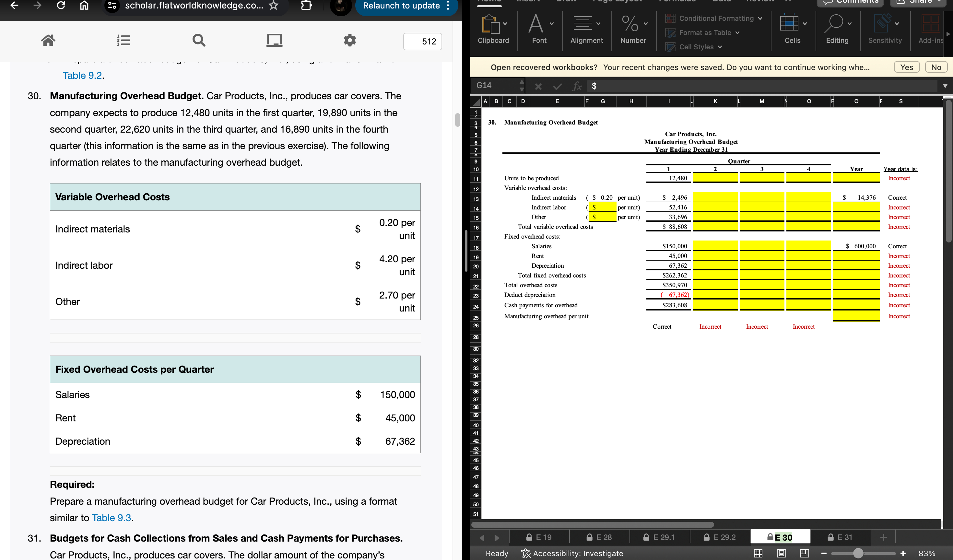Click Accessibility: Investigate in status bar

[572, 554]
